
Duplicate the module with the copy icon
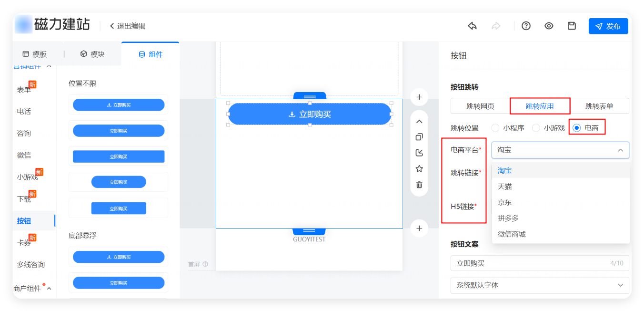[x=419, y=137]
